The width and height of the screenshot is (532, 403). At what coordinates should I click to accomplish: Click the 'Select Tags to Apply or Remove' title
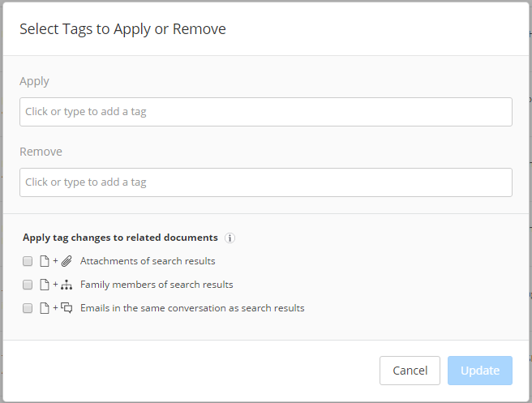(x=122, y=29)
